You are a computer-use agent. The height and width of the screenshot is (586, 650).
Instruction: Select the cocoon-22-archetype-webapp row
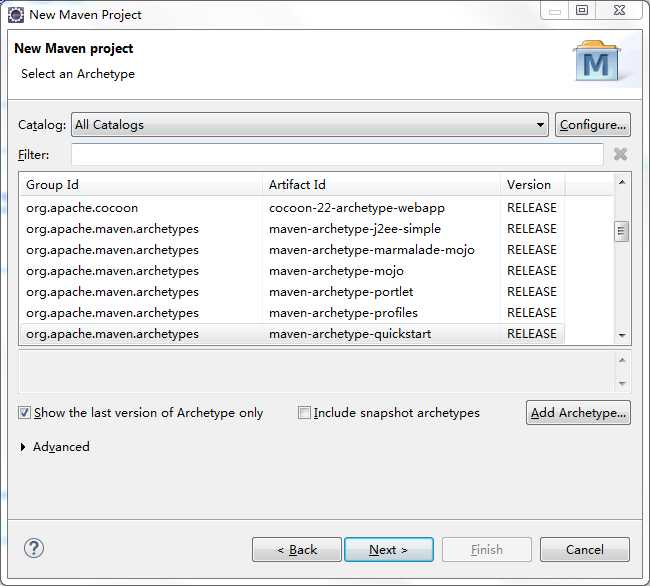pos(292,208)
